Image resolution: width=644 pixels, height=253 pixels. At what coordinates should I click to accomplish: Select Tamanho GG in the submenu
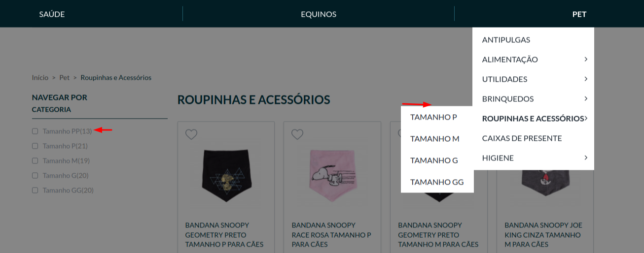[x=437, y=182]
